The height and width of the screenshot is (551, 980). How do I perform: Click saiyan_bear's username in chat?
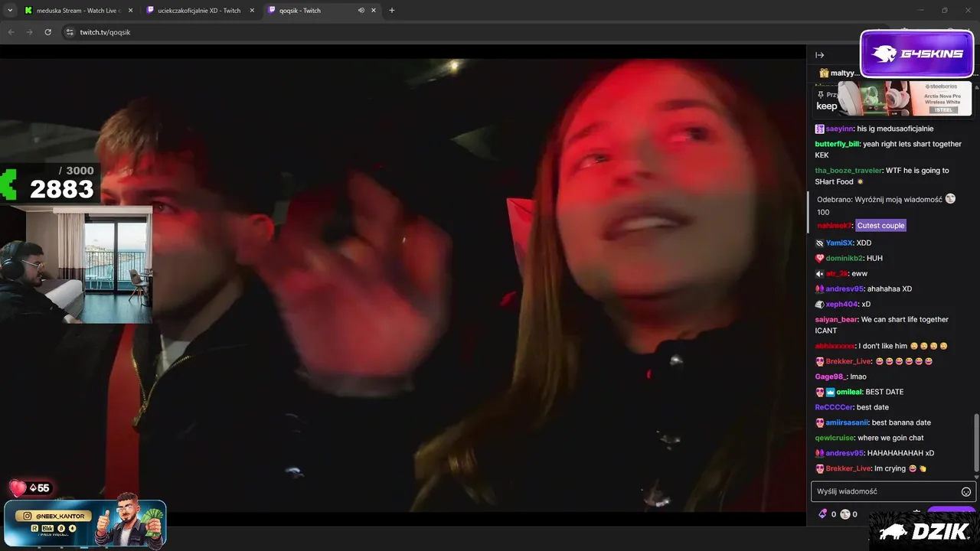tap(836, 319)
